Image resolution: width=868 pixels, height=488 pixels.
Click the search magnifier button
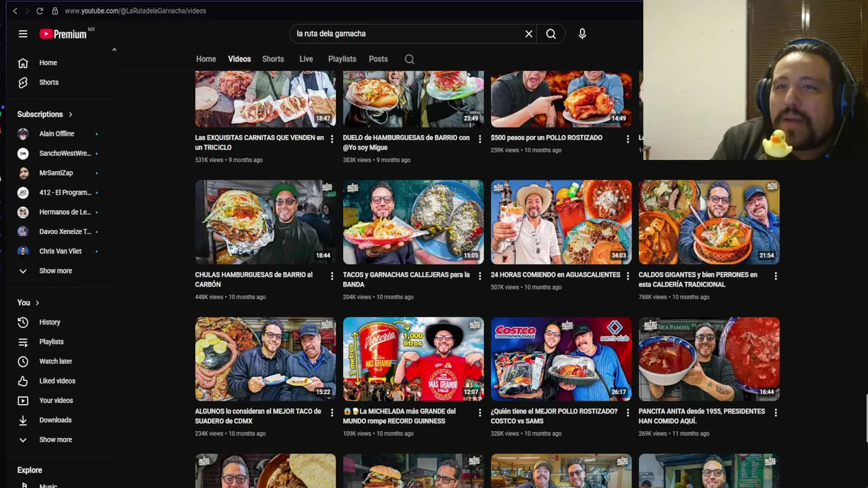[x=551, y=34]
